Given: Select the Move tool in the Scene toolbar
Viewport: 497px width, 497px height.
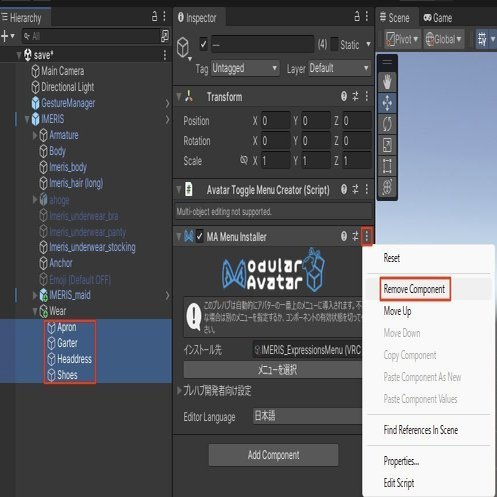Looking at the screenshot, I should pos(387,103).
